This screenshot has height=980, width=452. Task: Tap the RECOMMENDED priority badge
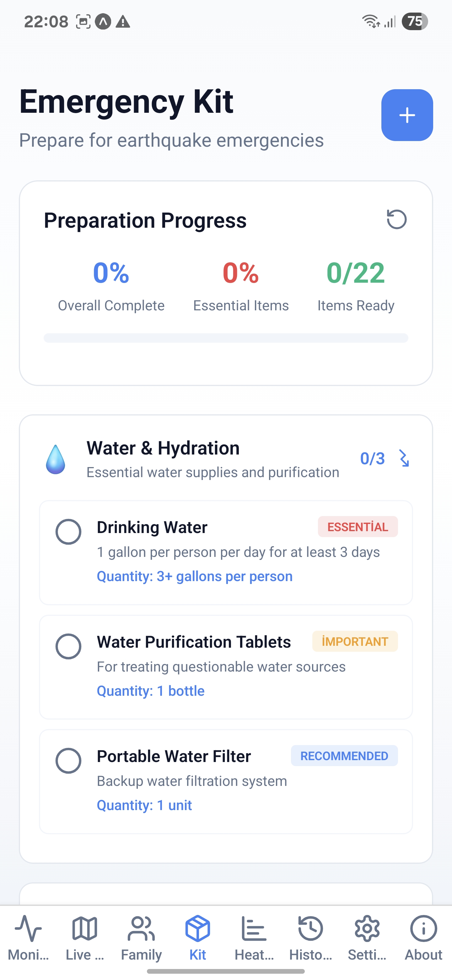click(344, 755)
